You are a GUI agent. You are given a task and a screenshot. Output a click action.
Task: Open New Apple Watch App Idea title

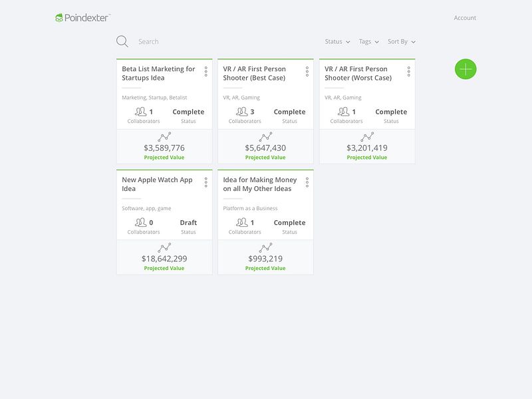157,184
